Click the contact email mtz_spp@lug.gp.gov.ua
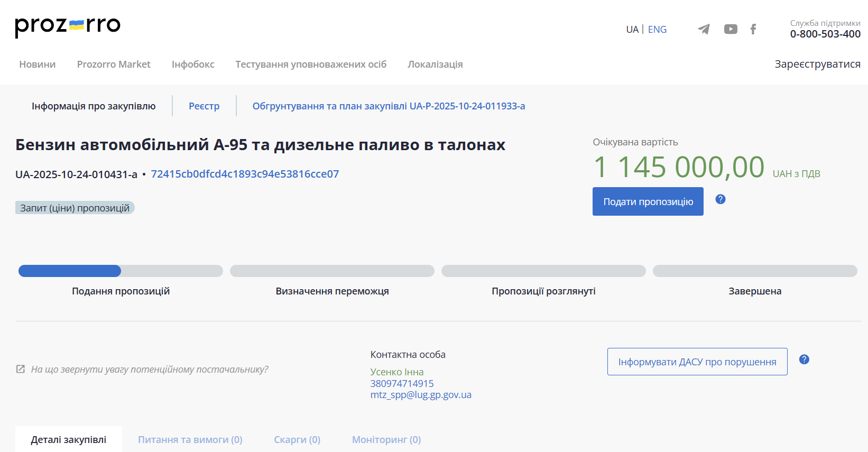Image resolution: width=868 pixels, height=452 pixels. [421, 395]
